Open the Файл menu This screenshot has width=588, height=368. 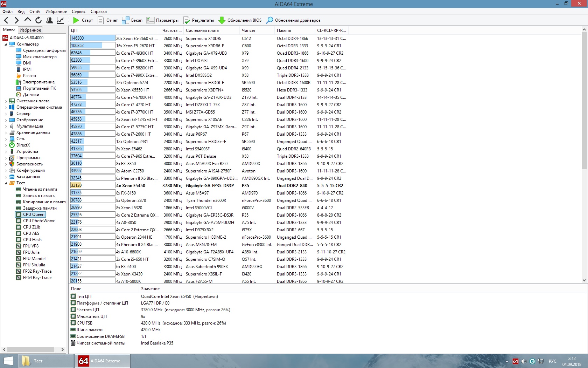tap(8, 12)
